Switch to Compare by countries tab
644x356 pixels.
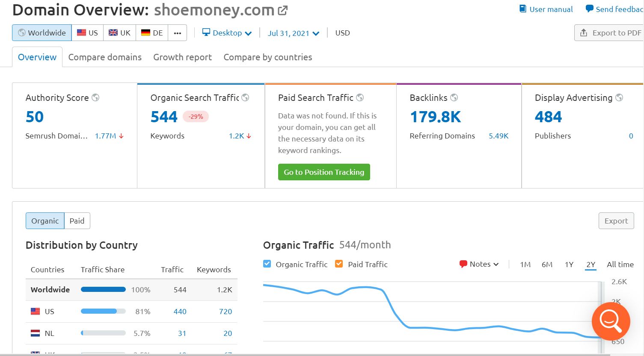268,57
